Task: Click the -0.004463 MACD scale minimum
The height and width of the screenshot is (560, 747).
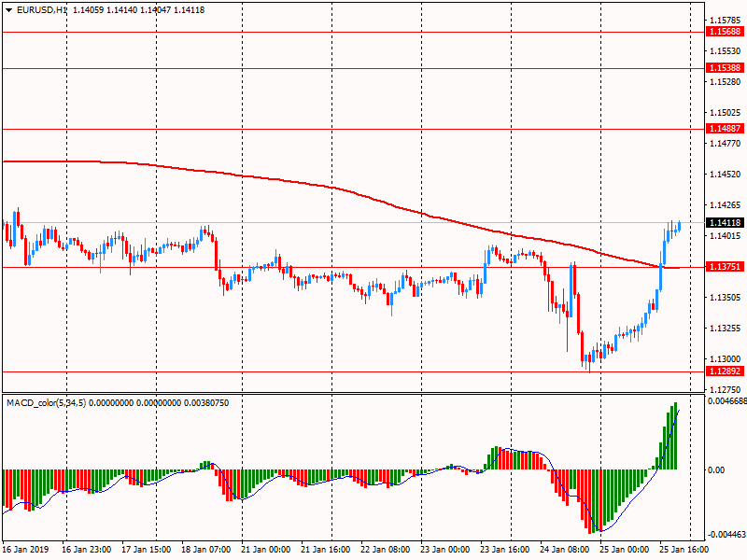Action: (727, 534)
